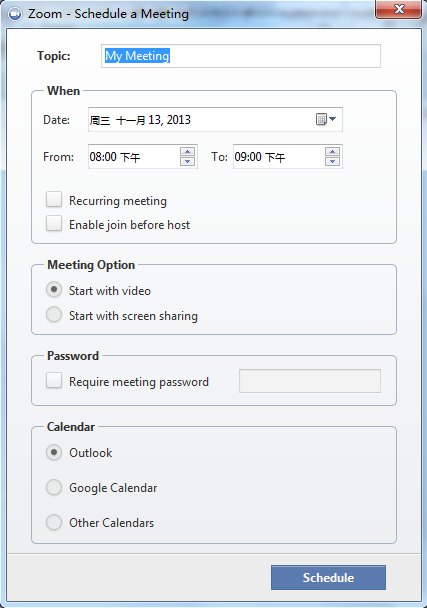This screenshot has height=608, width=427.
Task: Close the Schedule a Meeting window
Action: pyautogui.click(x=398, y=9)
